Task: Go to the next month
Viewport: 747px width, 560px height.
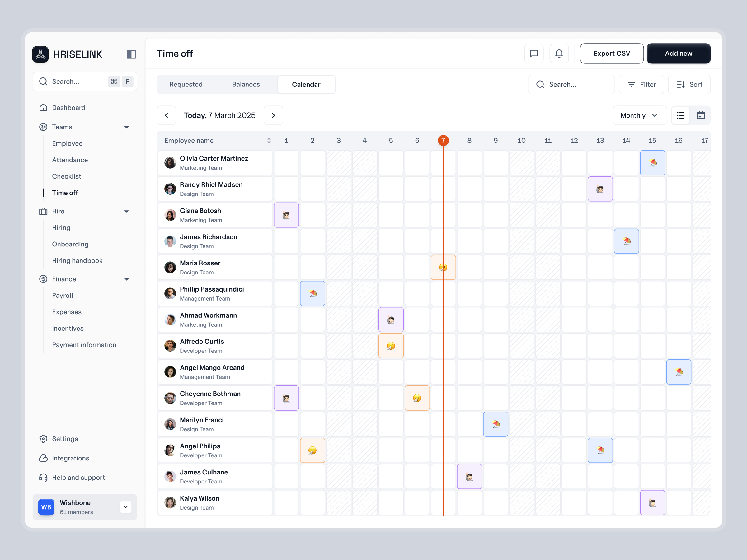Action: point(273,115)
